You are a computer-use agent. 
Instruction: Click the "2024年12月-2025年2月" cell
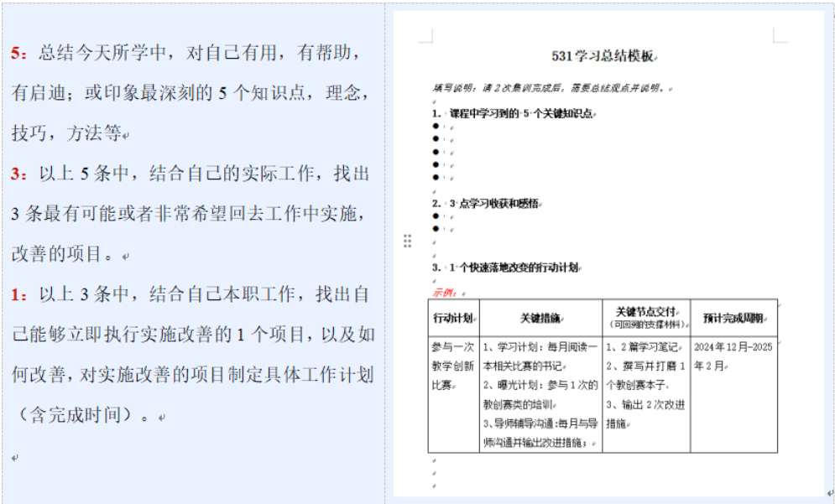click(733, 356)
